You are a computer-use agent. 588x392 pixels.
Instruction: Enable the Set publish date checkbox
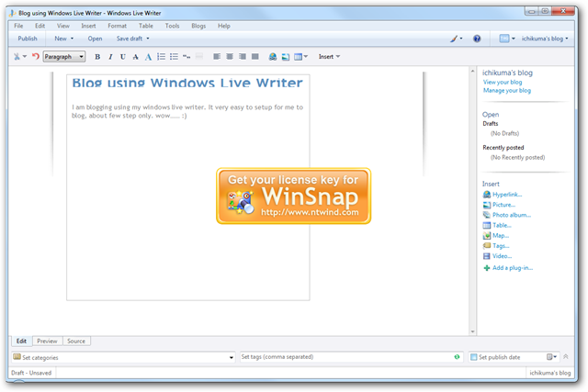(x=474, y=356)
